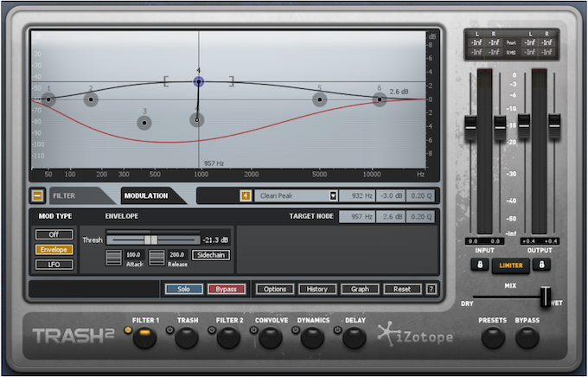Select EQ node 2 on the graph
This screenshot has height=377, width=588.
91,99
